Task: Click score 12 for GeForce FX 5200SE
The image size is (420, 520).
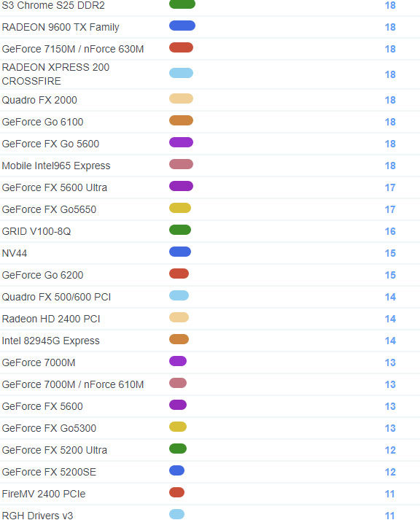Action: (390, 473)
